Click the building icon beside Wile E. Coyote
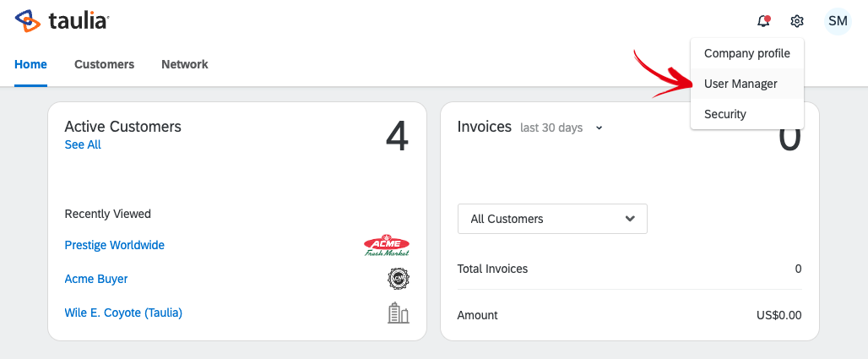Image resolution: width=868 pixels, height=359 pixels. pyautogui.click(x=398, y=313)
